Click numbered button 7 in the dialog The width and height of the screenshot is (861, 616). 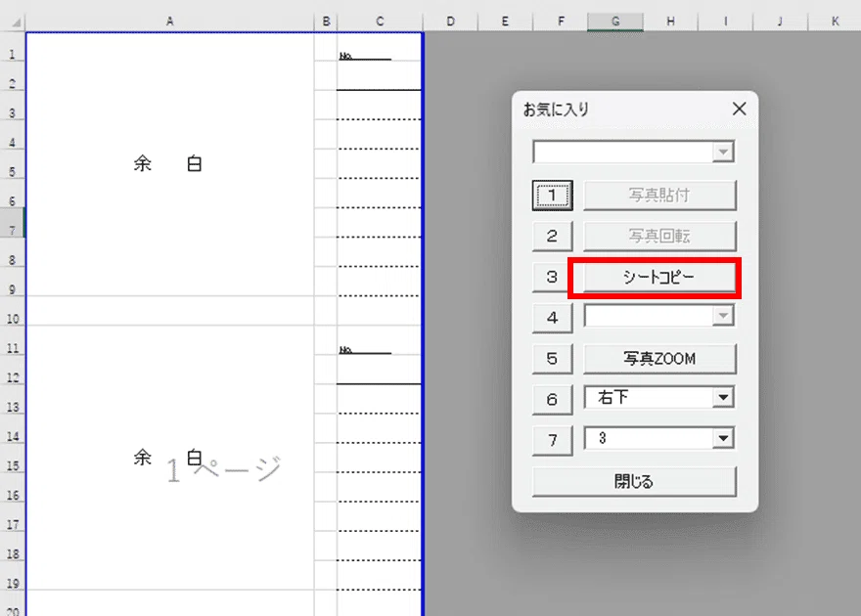(x=553, y=440)
